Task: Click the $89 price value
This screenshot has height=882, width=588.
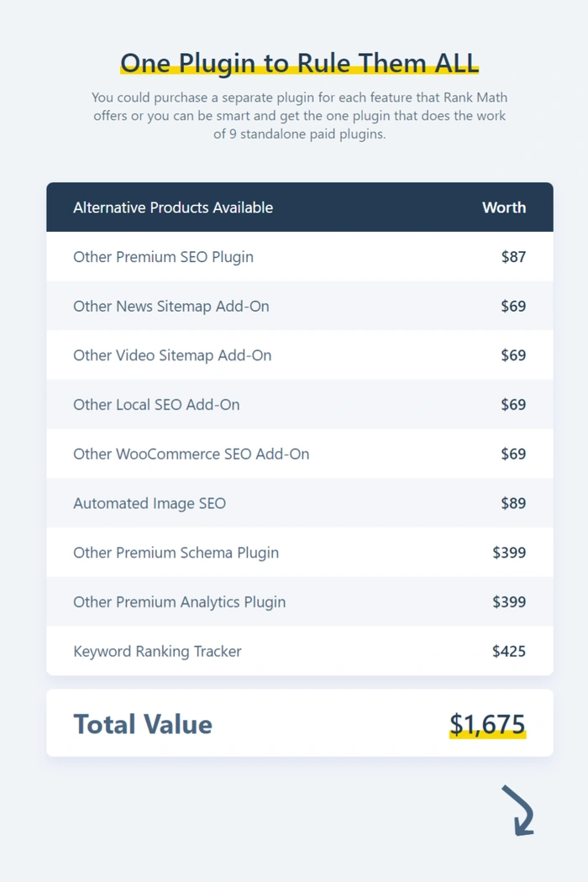Action: [513, 503]
